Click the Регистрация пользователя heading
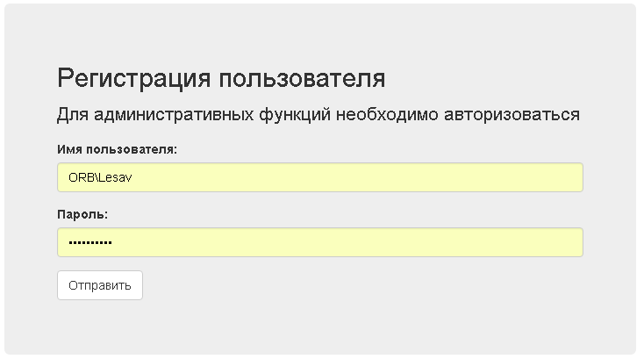644x359 pixels. pyautogui.click(x=221, y=78)
